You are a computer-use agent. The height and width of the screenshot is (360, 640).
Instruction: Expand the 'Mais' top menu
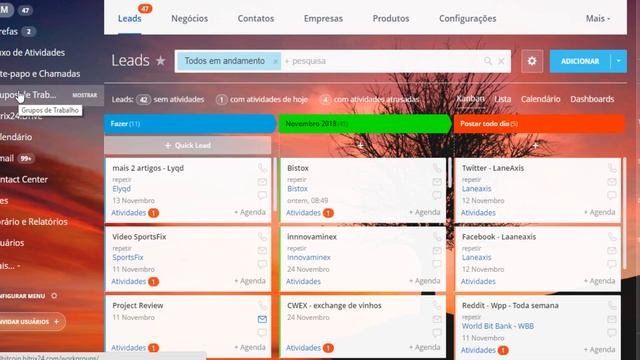(x=598, y=18)
